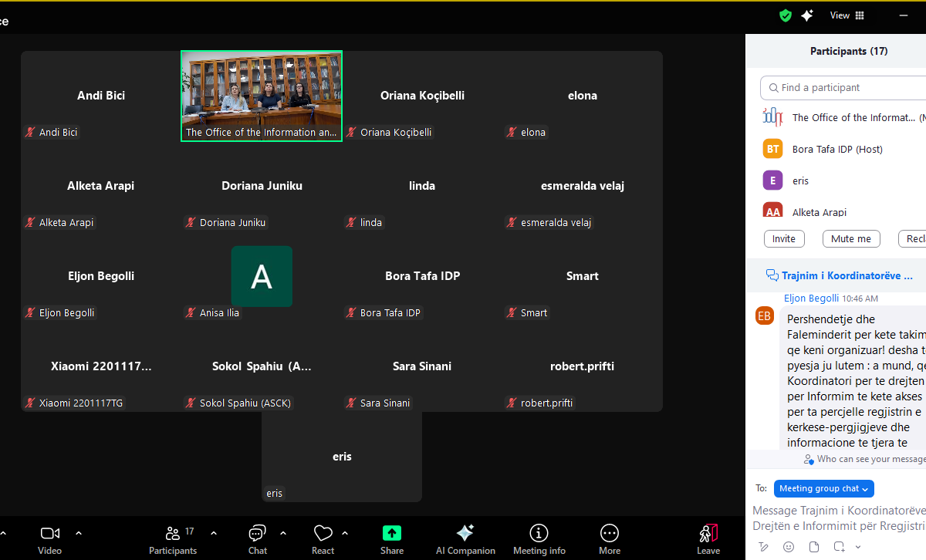This screenshot has height=560, width=926.
Task: Open the emoji picker in chat box
Action: (789, 547)
